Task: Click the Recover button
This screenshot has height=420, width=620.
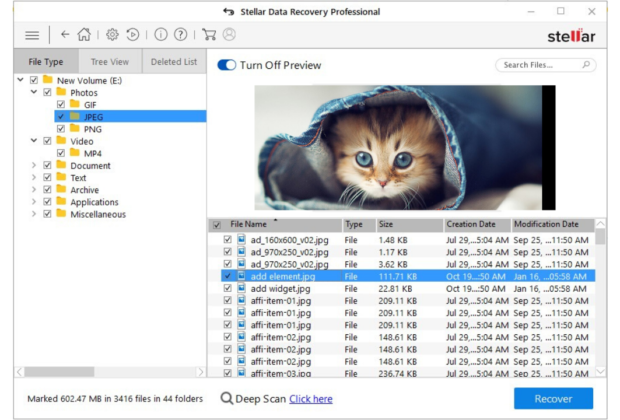Action: coord(553,398)
